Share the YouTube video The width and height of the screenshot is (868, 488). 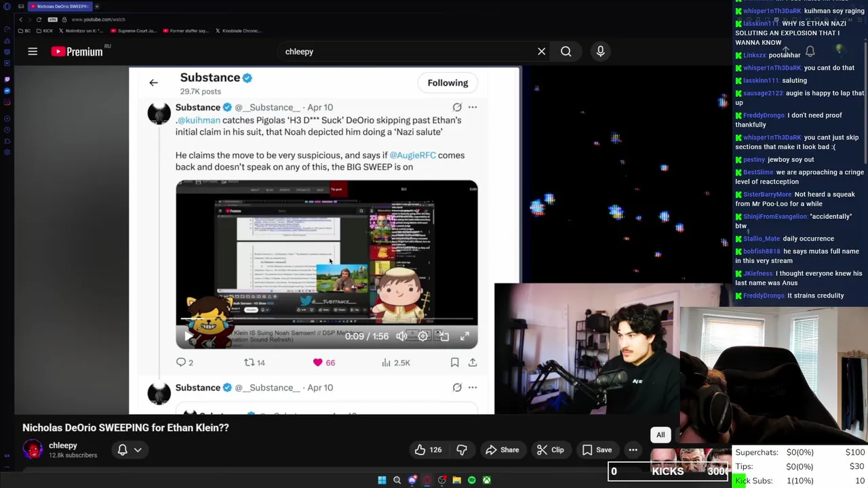(x=502, y=450)
